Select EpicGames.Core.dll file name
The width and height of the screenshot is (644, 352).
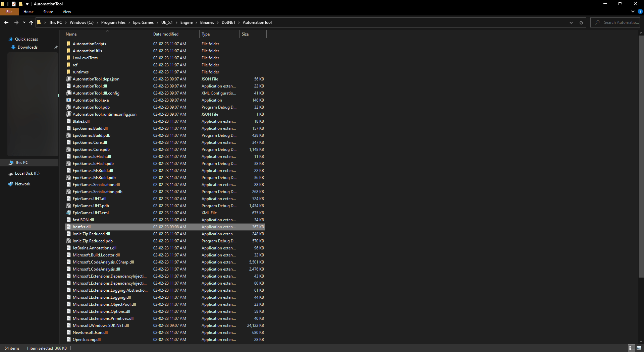coord(90,142)
